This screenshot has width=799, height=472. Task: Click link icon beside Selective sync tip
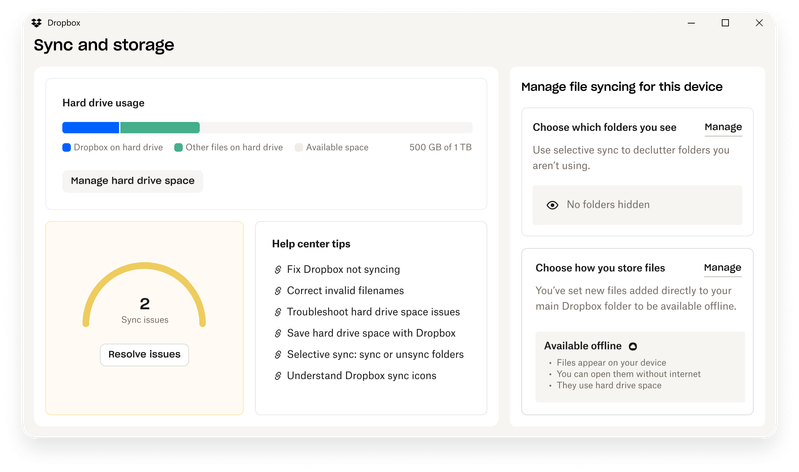278,354
